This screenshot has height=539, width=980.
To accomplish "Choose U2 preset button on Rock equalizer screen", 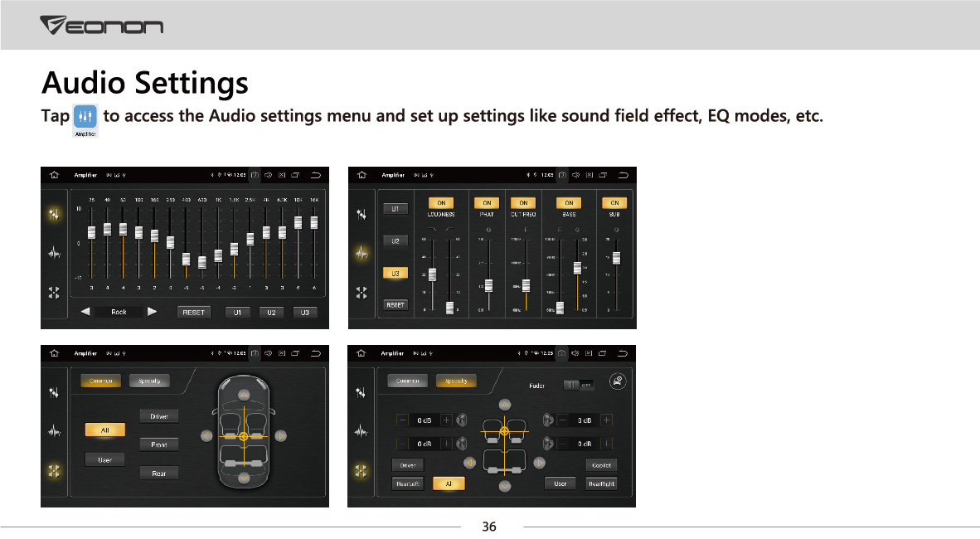I will click(x=271, y=312).
